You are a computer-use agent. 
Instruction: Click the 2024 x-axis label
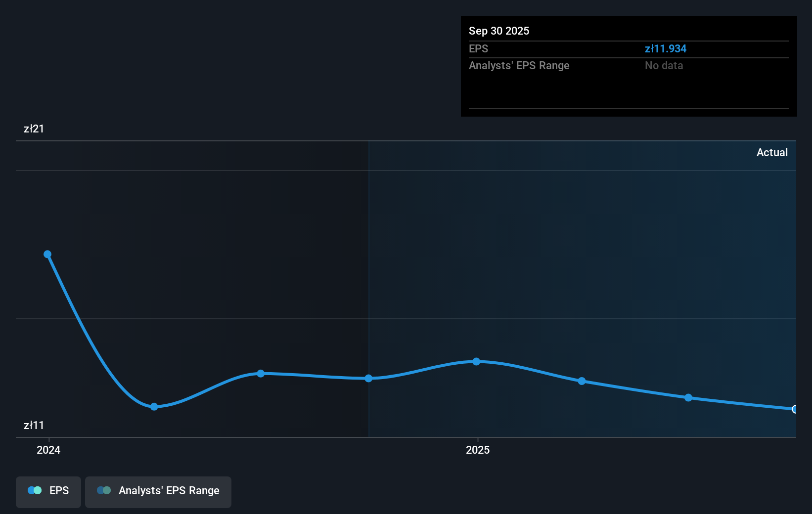(x=48, y=450)
